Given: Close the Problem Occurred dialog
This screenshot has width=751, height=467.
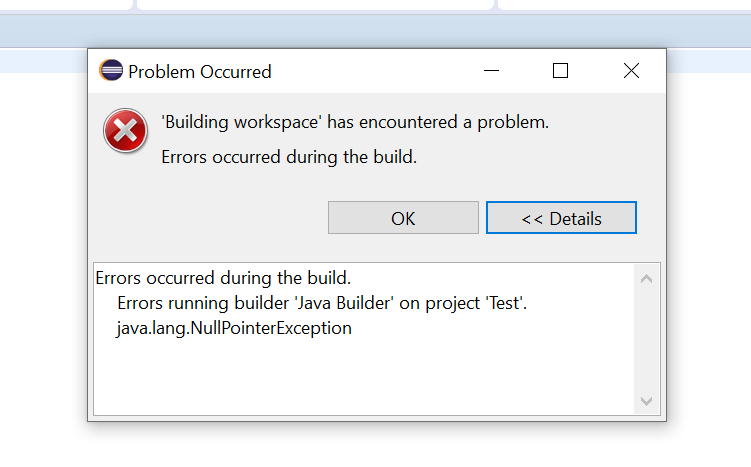Looking at the screenshot, I should (x=631, y=71).
